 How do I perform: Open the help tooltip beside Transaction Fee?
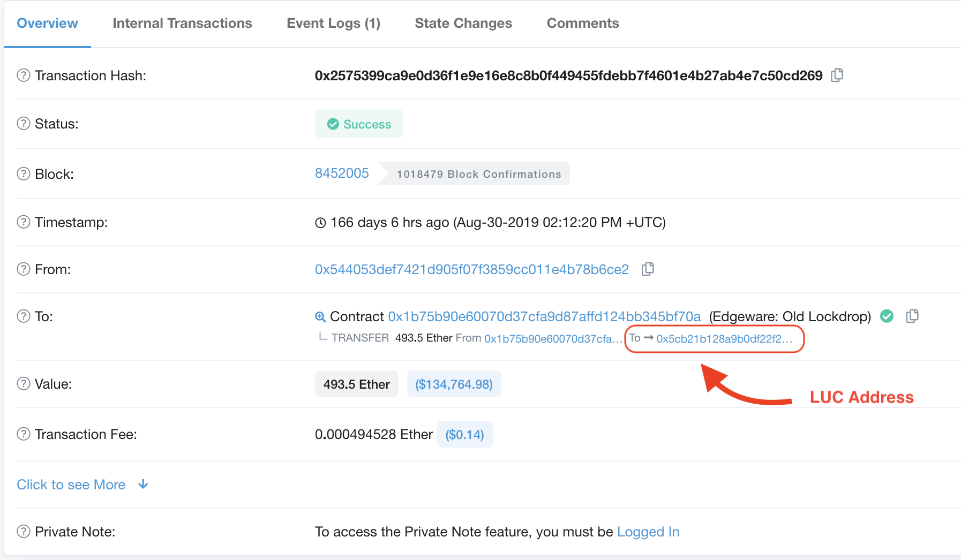point(23,434)
